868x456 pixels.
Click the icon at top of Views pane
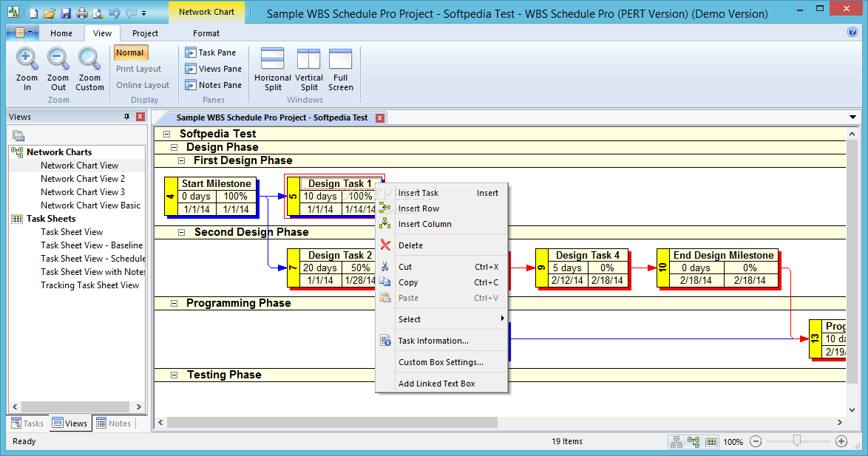(x=18, y=135)
